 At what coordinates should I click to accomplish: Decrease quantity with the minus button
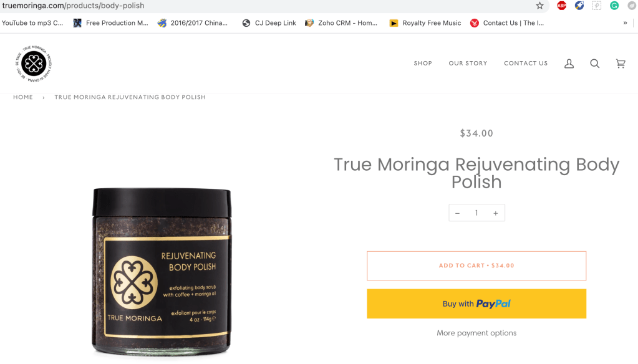457,213
